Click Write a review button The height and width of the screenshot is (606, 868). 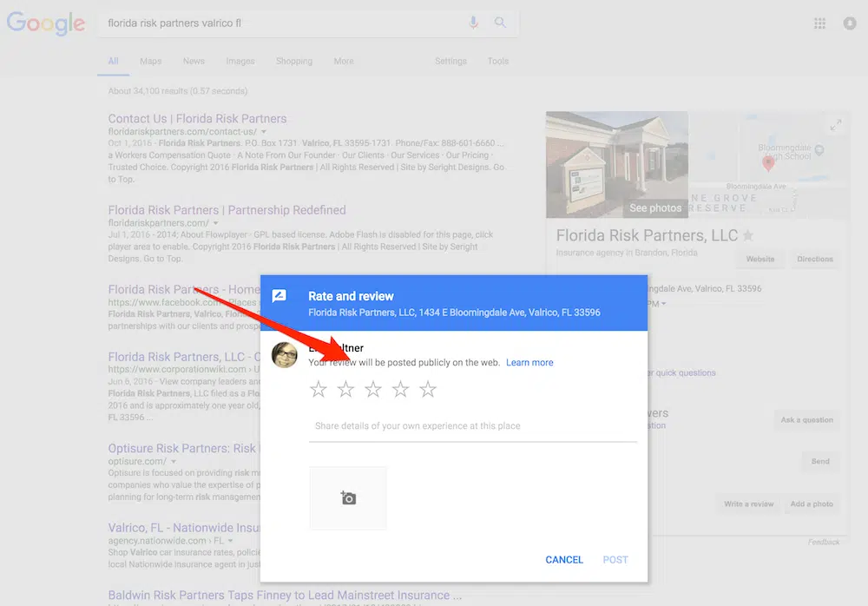[x=748, y=504]
